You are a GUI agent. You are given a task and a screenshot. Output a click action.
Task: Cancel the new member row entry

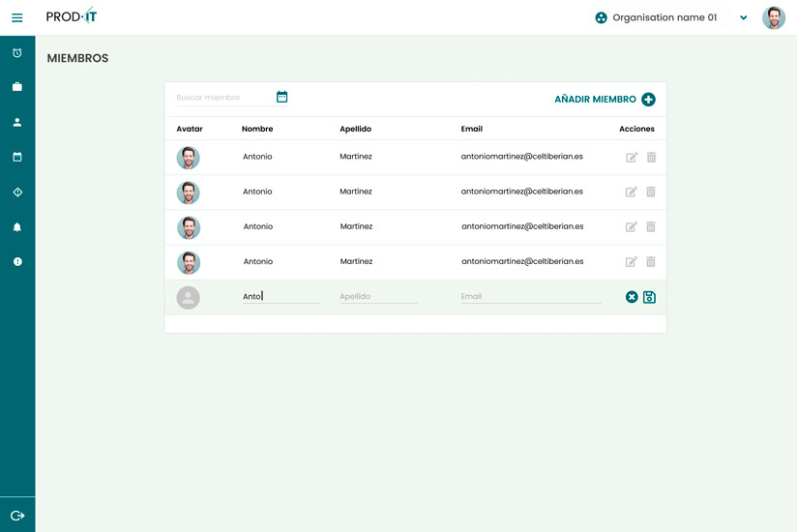[x=632, y=297]
